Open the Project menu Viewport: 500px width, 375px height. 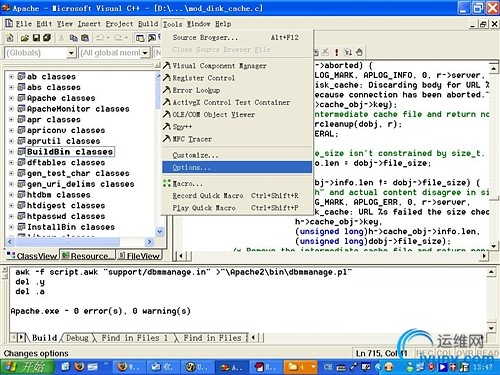pyautogui.click(x=119, y=24)
